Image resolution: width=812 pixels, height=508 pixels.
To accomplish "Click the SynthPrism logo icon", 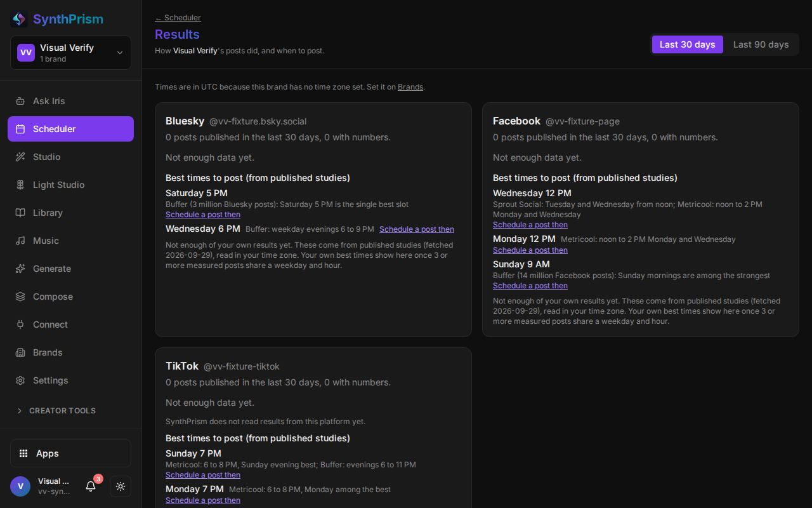I will point(19,19).
